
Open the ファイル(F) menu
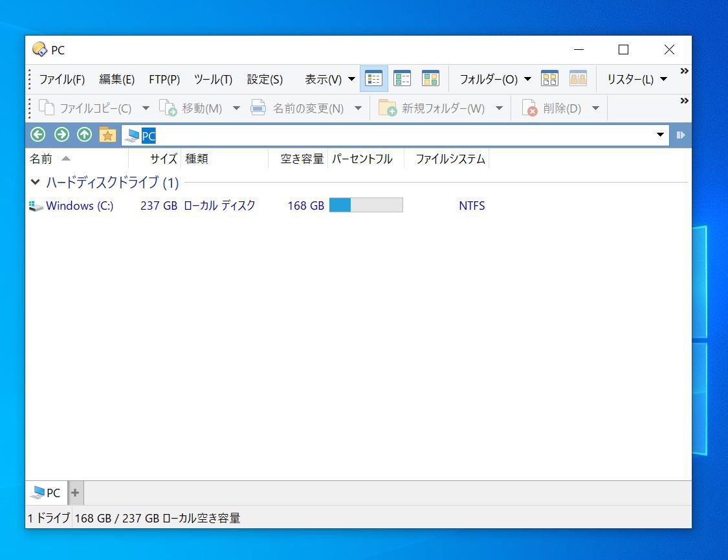pos(62,79)
